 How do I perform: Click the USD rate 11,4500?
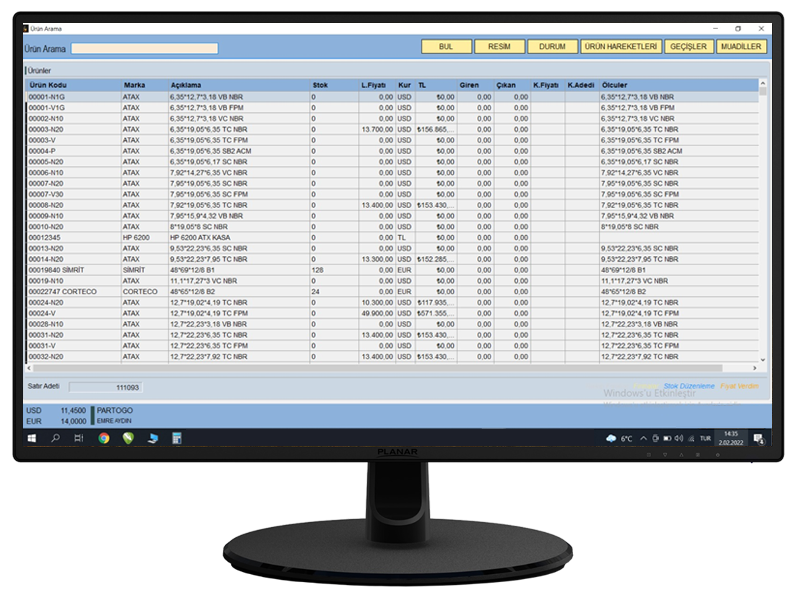pos(73,410)
